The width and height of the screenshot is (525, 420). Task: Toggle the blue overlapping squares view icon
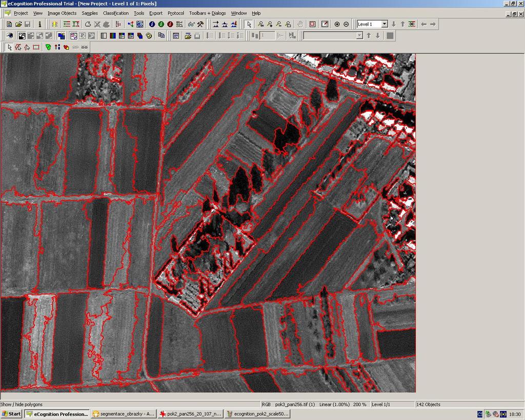[62, 35]
